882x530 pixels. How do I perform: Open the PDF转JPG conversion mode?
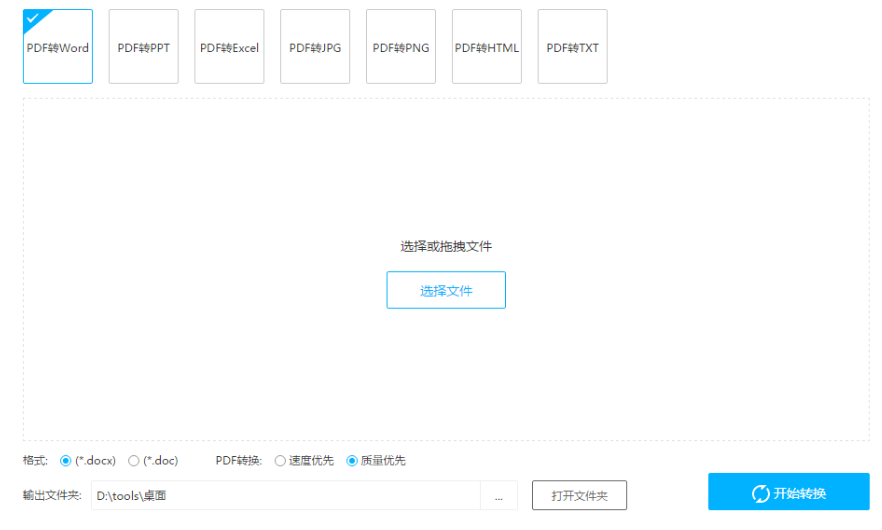tap(315, 47)
